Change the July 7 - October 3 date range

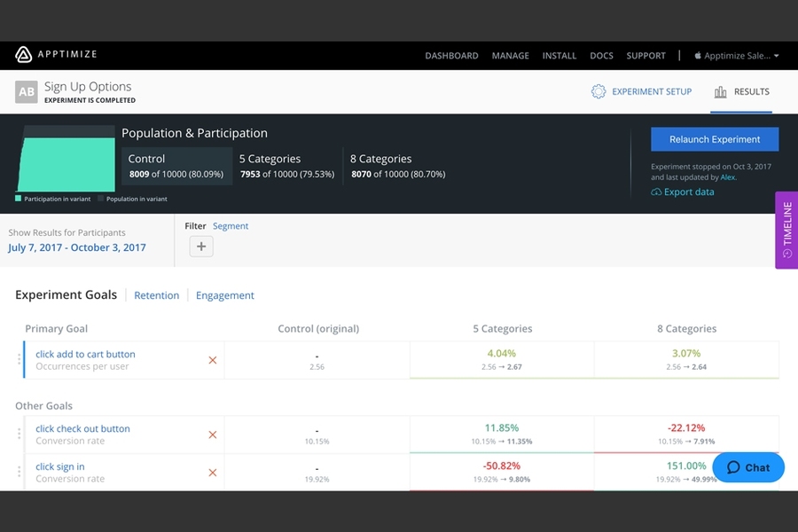click(77, 247)
